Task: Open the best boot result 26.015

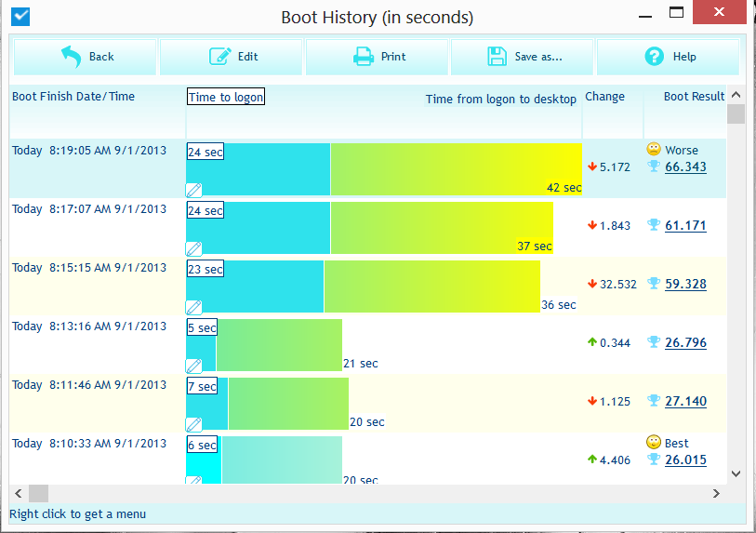Action: (685, 460)
